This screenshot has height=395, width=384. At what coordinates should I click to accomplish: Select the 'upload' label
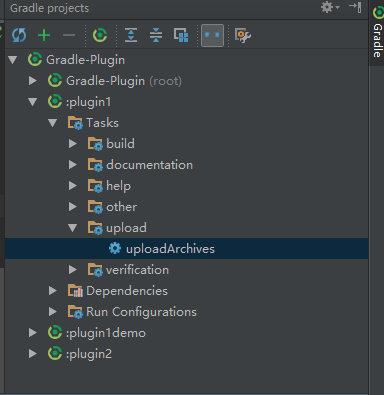(126, 228)
